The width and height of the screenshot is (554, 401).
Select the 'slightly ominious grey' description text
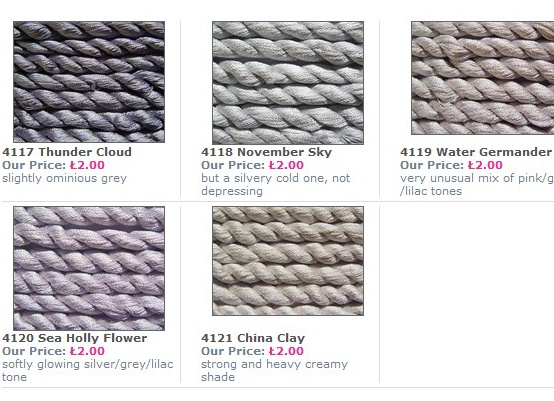pos(64,178)
